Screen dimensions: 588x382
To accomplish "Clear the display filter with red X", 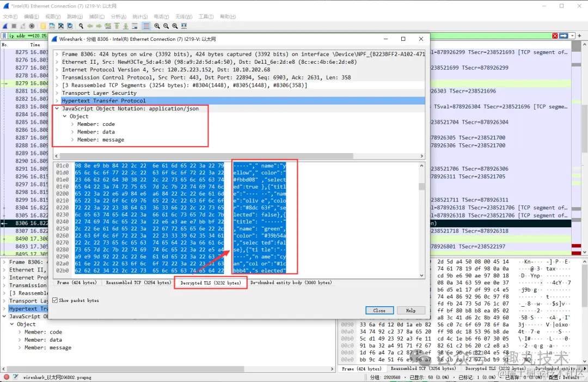I will 555,35.
